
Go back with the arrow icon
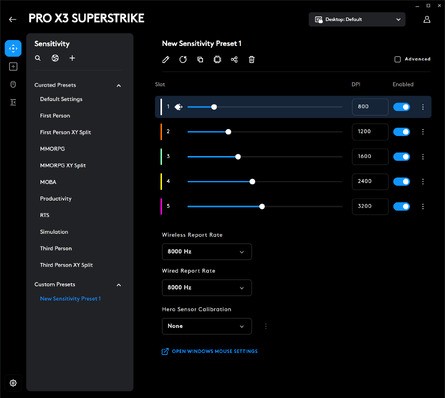[13, 19]
